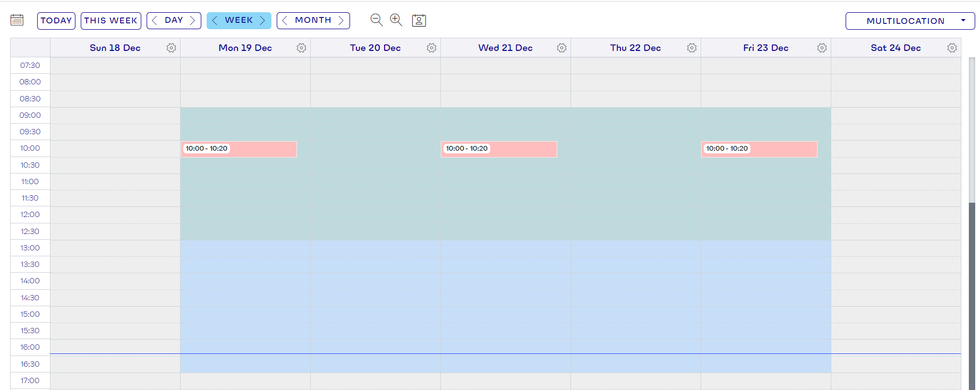Open the calendar date picker icon
This screenshot has height=390, width=980.
point(17,20)
